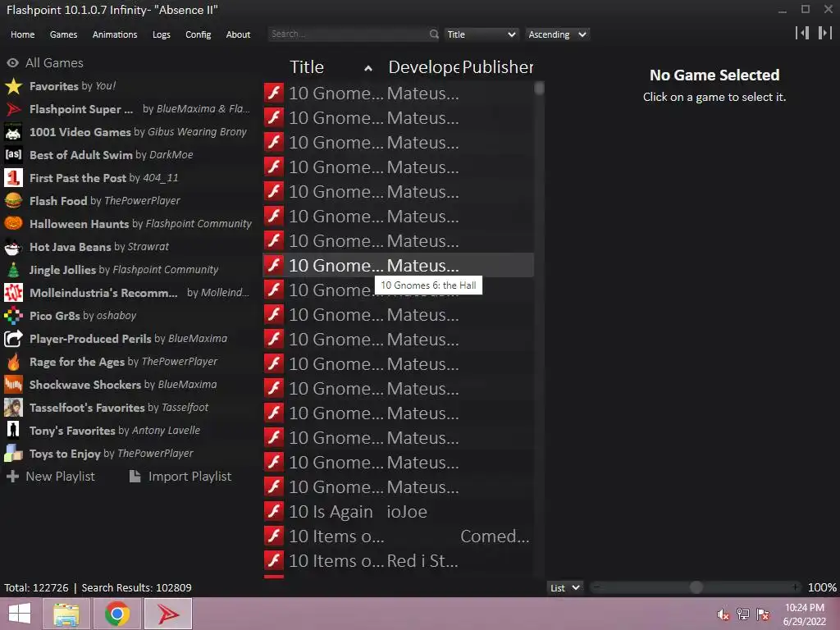Click the Best of Adult Swim [as] icon
The width and height of the screenshot is (840, 630).
pos(13,155)
